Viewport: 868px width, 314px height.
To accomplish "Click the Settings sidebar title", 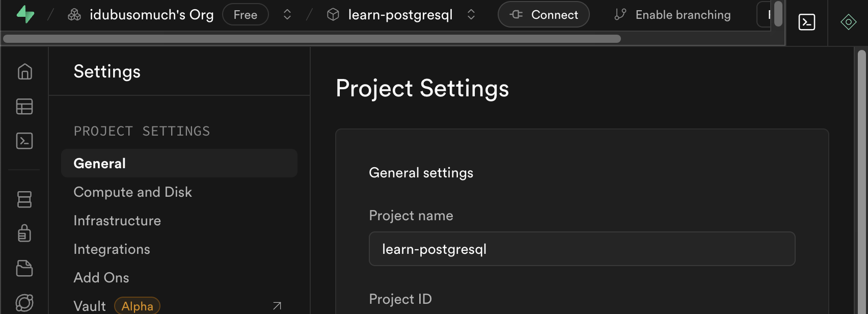I will pyautogui.click(x=107, y=71).
